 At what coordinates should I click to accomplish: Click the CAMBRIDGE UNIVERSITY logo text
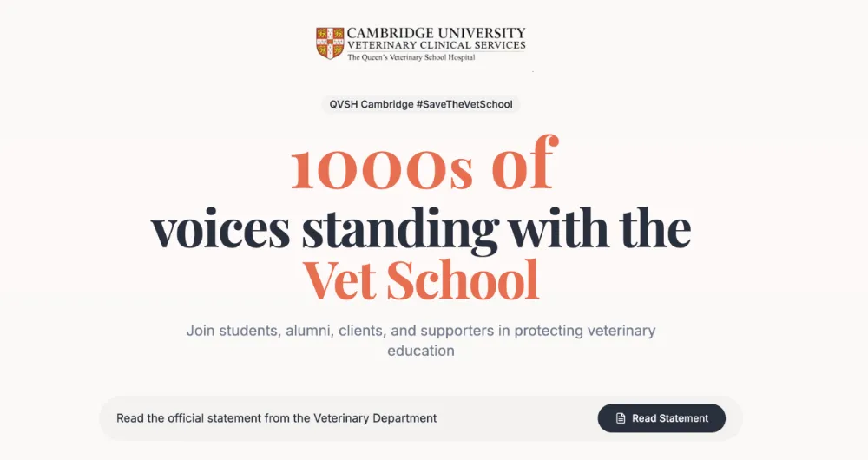pos(436,33)
